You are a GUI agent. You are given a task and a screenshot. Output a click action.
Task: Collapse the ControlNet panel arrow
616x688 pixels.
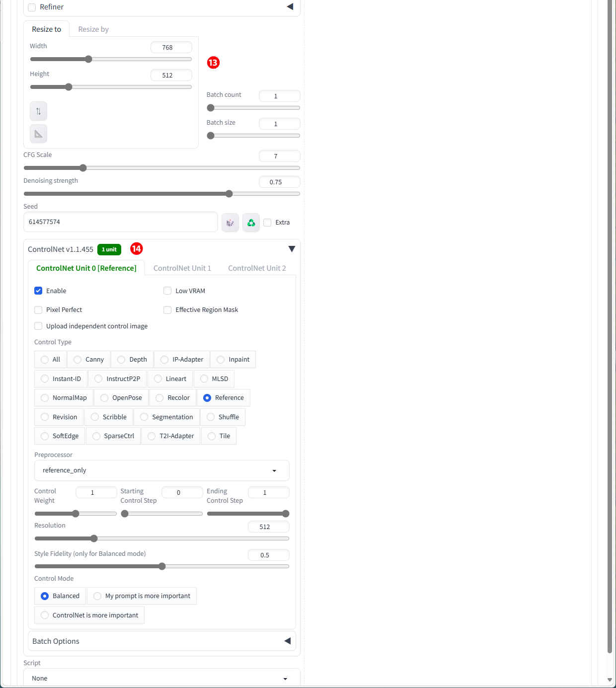292,249
